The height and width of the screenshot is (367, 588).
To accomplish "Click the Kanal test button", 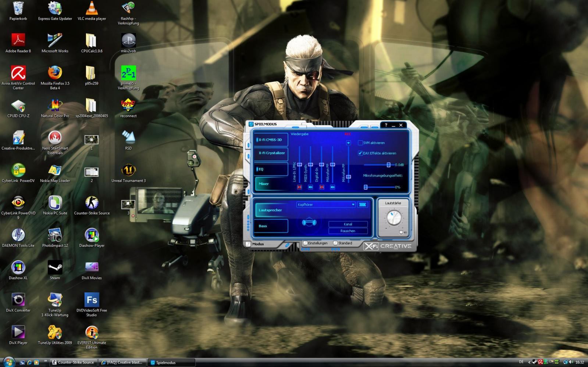I will (348, 224).
